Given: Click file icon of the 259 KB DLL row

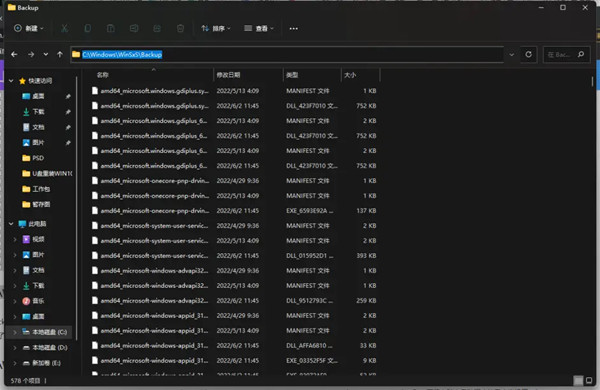Looking at the screenshot, I should point(95,300).
